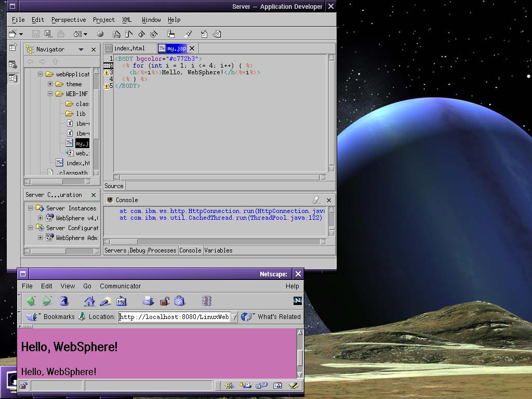Open the Project menu

coord(104,20)
